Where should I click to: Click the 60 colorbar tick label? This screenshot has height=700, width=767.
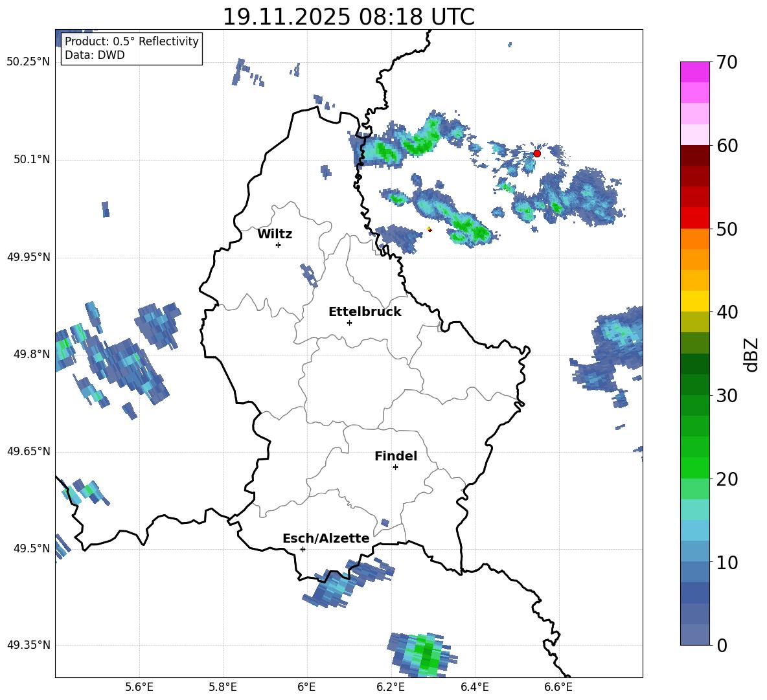(x=726, y=146)
